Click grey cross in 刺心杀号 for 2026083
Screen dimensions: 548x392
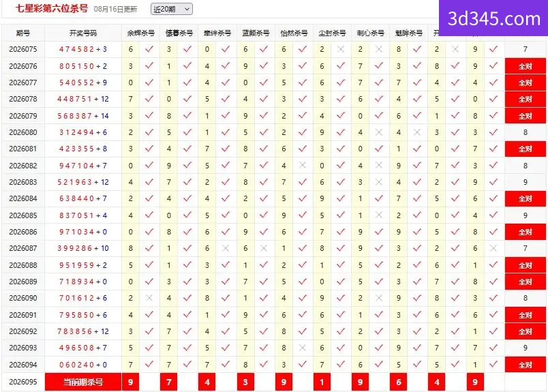pyautogui.click(x=379, y=182)
